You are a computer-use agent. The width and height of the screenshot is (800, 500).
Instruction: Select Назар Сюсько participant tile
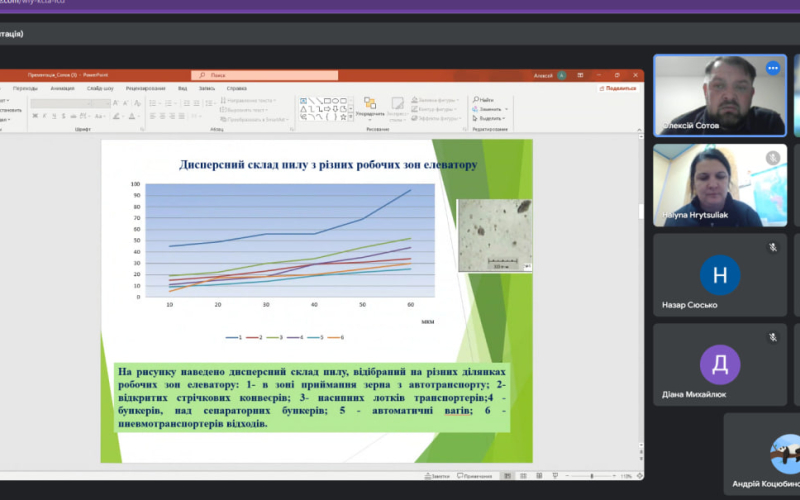pos(720,275)
